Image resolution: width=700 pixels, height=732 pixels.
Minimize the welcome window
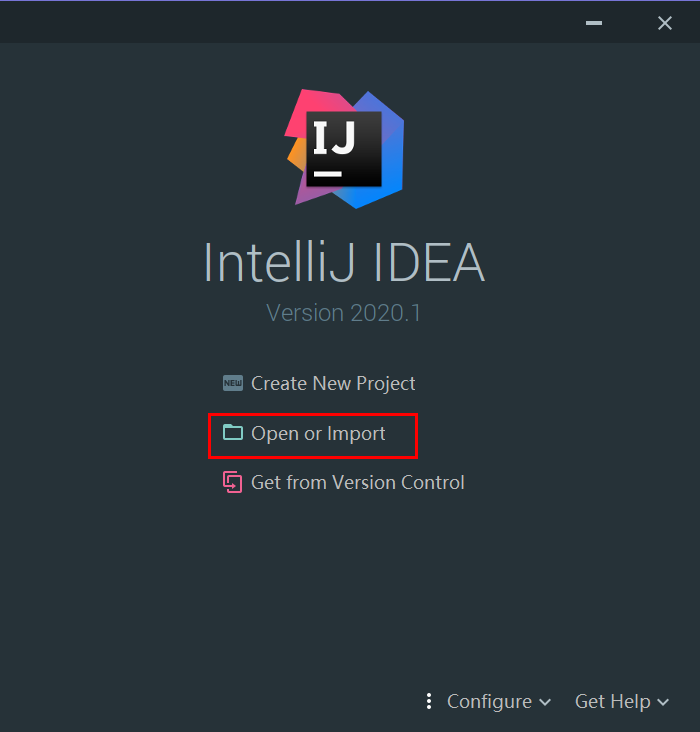pos(594,23)
